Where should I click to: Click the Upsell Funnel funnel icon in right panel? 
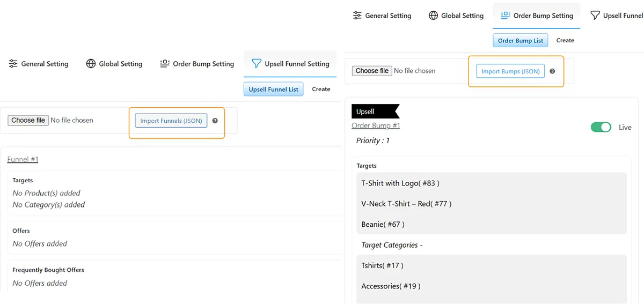coord(595,16)
